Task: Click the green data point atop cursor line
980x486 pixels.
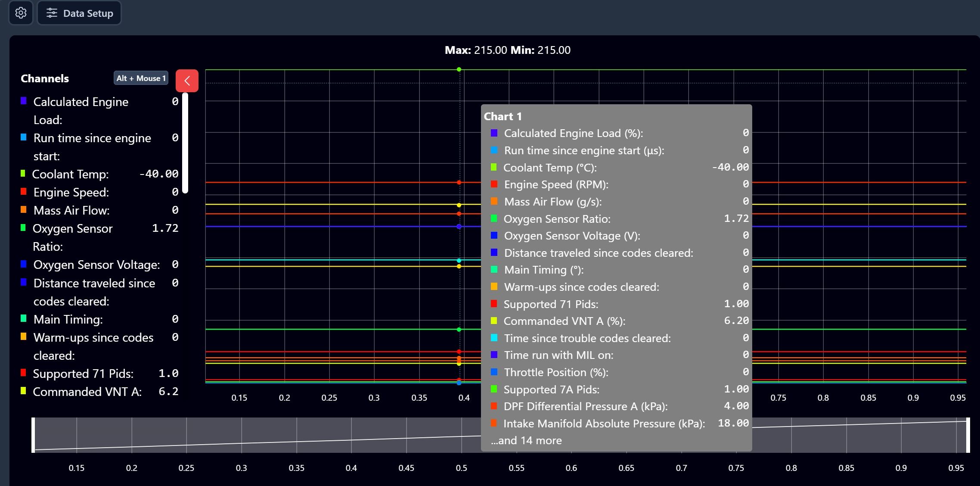Action: click(459, 69)
